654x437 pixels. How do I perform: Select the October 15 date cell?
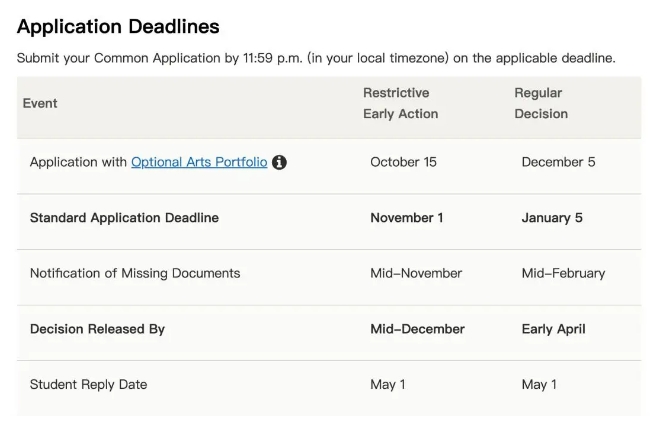[x=403, y=162]
